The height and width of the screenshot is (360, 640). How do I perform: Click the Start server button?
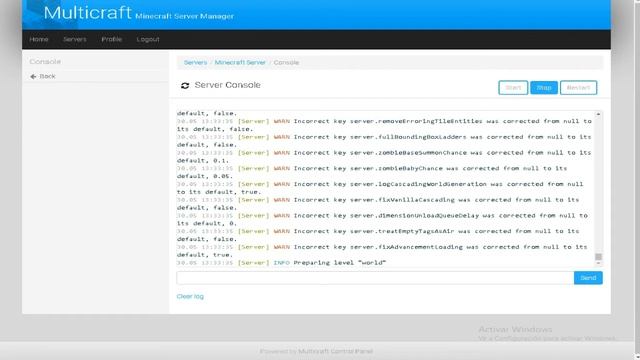point(513,87)
